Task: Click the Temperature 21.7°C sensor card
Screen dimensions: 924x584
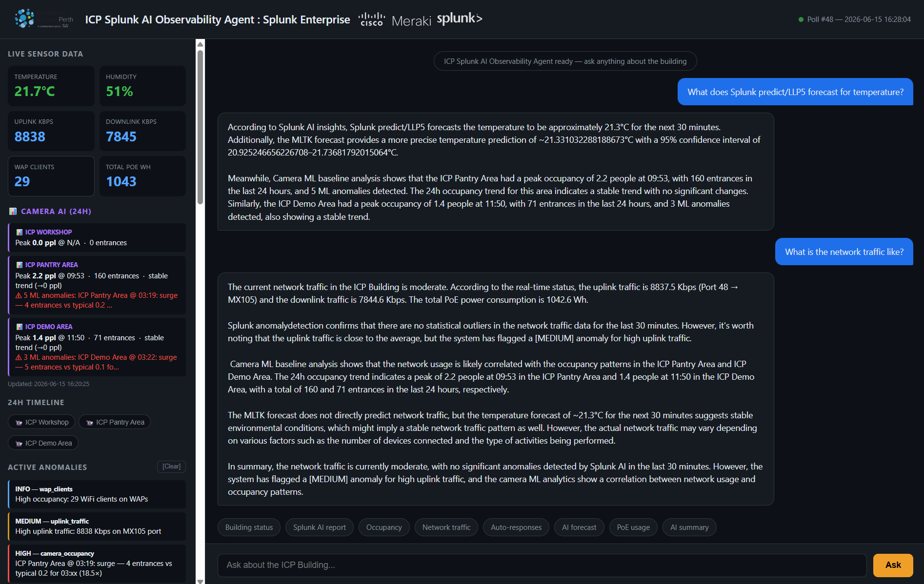Action: point(51,86)
